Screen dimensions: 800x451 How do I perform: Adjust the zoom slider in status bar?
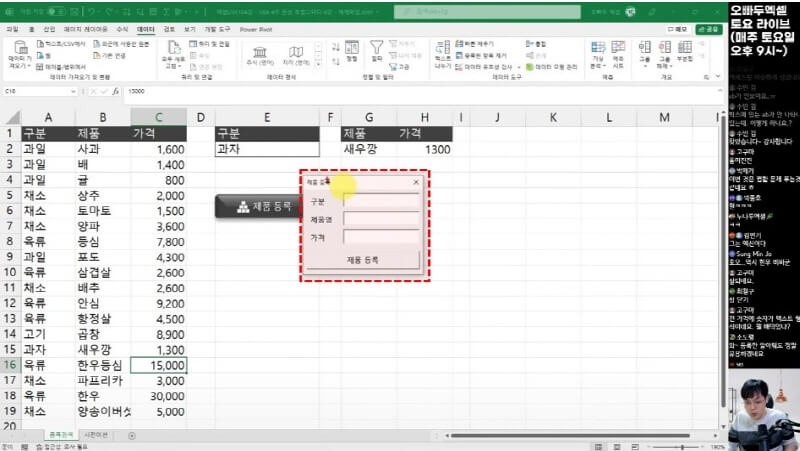682,447
